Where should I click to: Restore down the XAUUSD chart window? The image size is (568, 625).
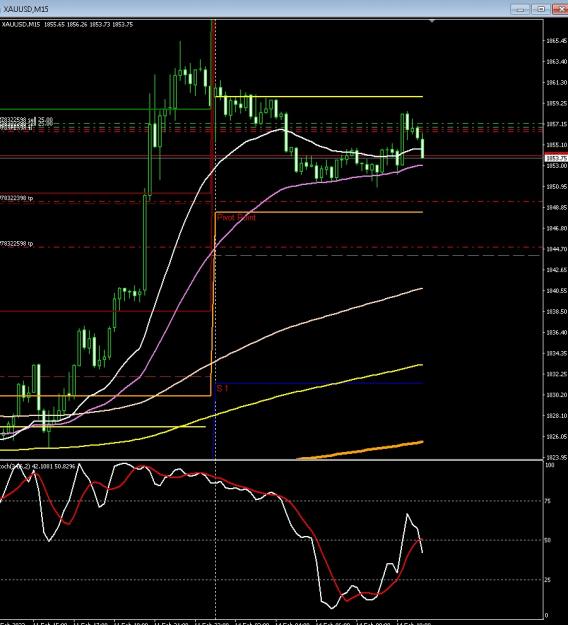point(541,9)
